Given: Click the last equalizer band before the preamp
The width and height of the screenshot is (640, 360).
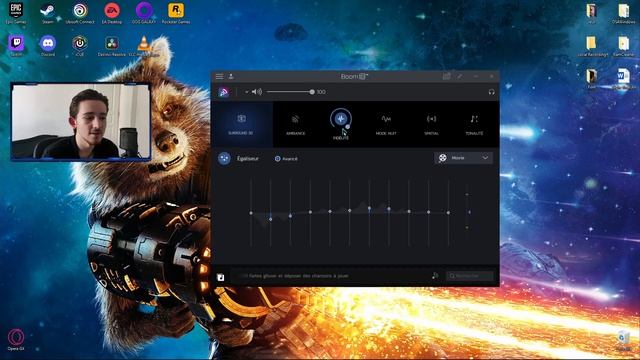Looking at the screenshot, I should click(x=448, y=213).
